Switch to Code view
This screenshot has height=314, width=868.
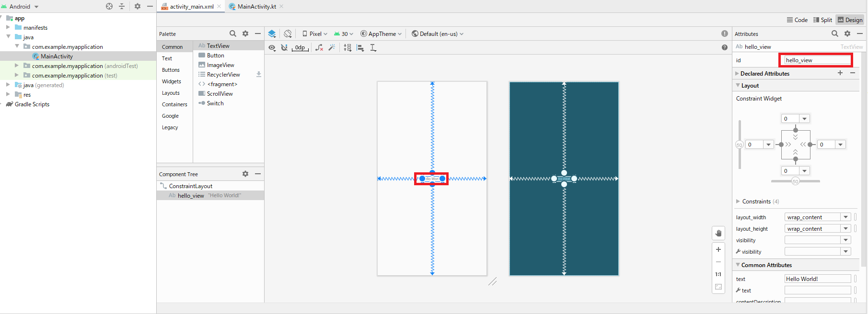[x=797, y=20]
